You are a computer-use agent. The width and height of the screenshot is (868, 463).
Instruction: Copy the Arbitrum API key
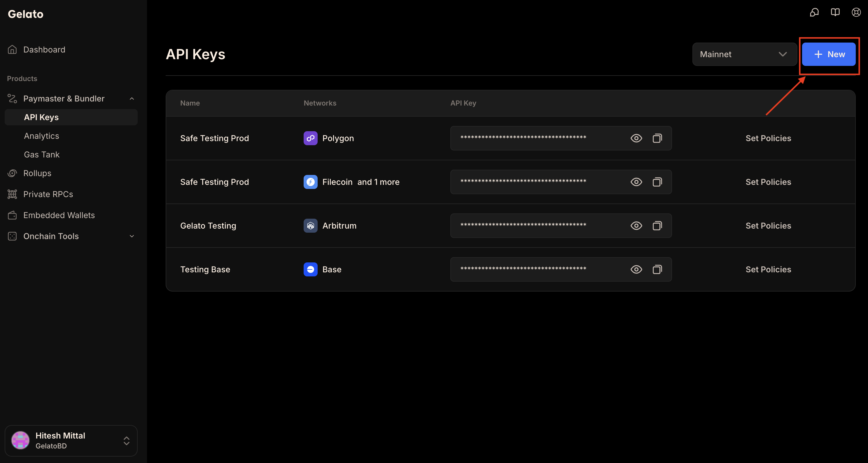click(x=657, y=226)
